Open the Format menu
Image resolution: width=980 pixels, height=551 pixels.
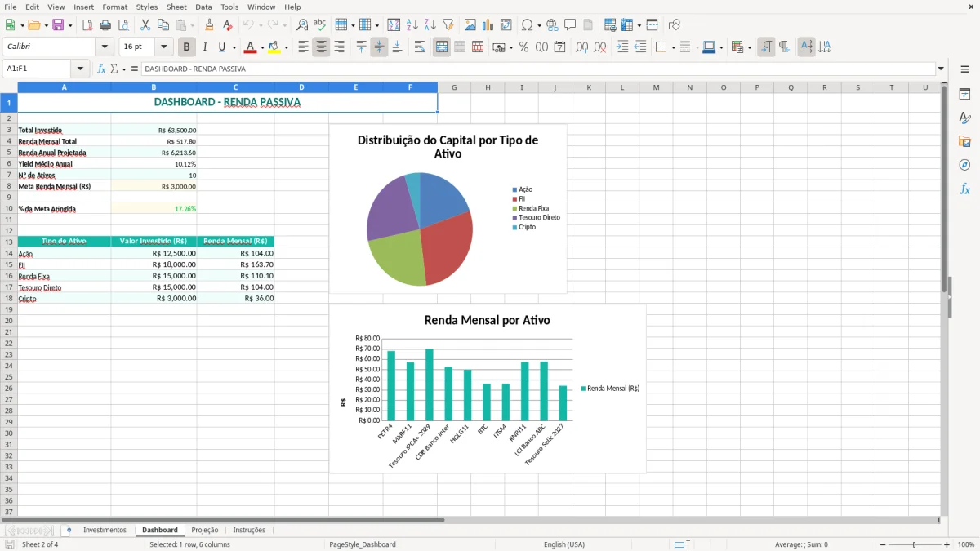click(x=114, y=7)
